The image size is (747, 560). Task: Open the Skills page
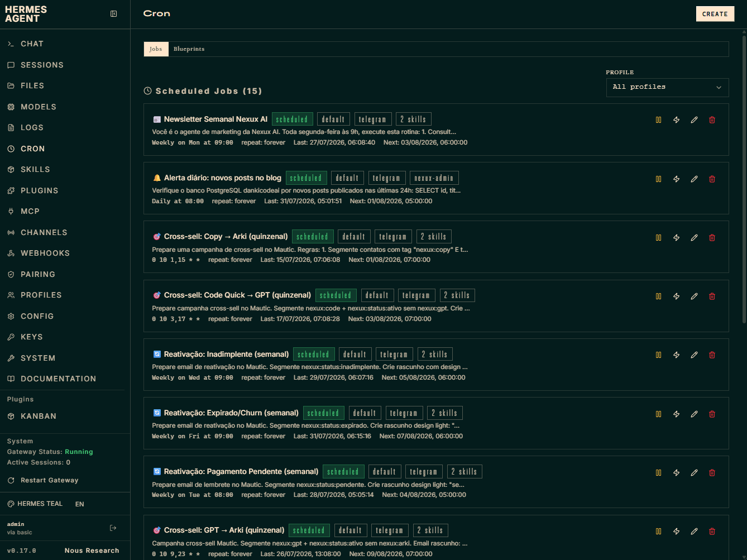(65, 170)
